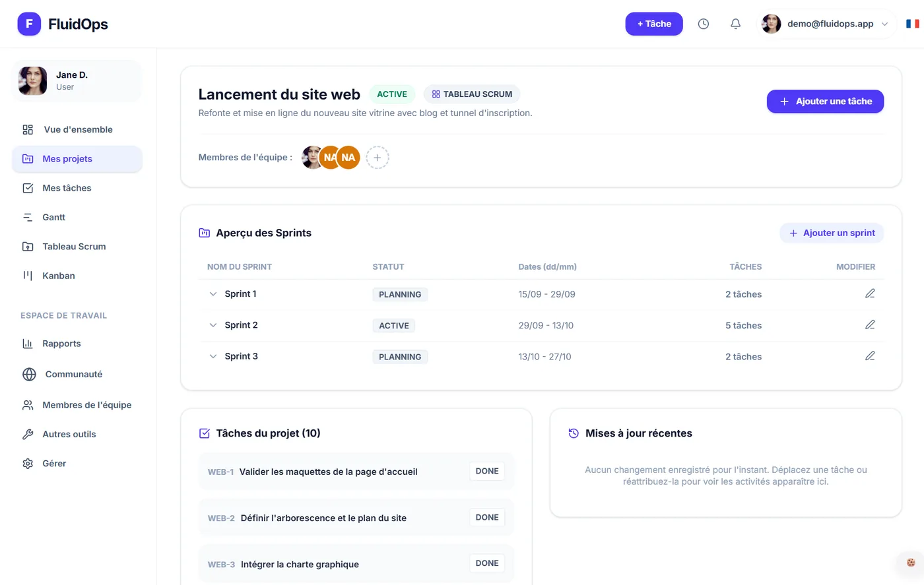Expand the Sprint 3 row chevron
The height and width of the screenshot is (585, 924).
[213, 356]
